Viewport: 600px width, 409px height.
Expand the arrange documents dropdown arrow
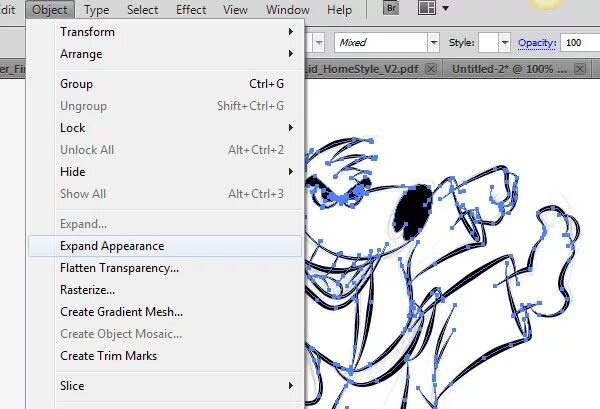click(x=445, y=8)
